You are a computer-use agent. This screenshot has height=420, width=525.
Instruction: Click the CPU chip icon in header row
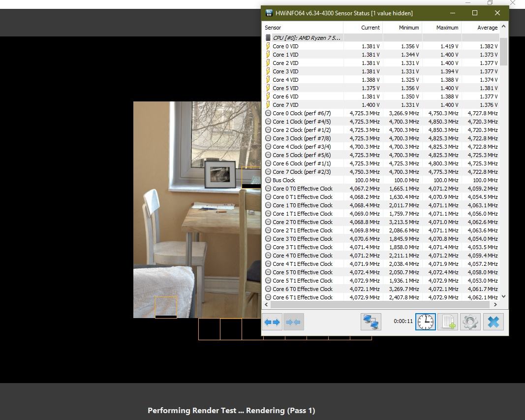point(268,38)
